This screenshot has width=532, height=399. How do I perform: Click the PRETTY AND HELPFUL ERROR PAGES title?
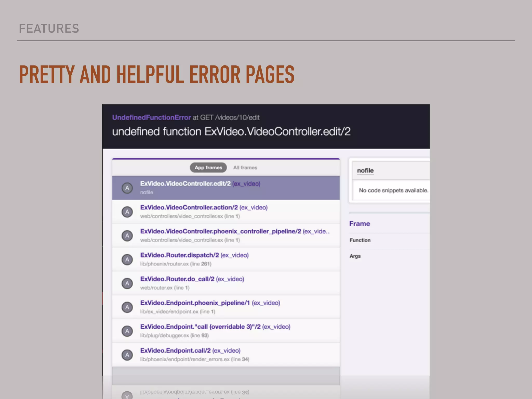(157, 75)
